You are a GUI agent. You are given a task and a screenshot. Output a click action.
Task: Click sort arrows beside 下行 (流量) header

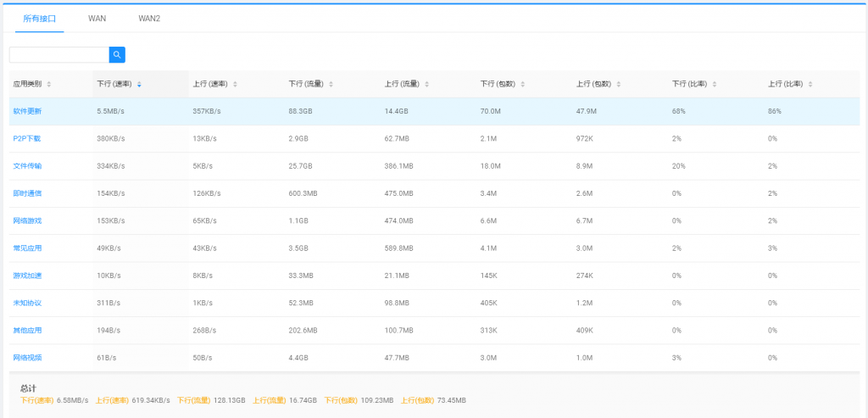(x=331, y=84)
